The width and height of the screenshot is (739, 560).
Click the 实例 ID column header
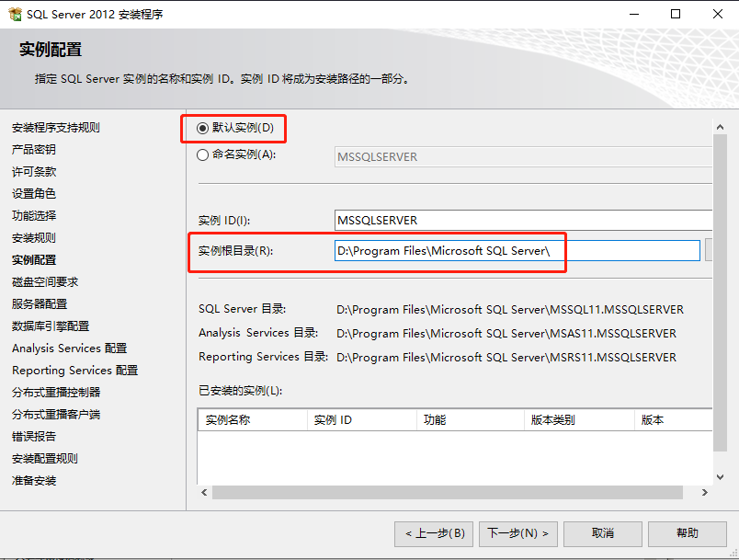[x=362, y=420]
